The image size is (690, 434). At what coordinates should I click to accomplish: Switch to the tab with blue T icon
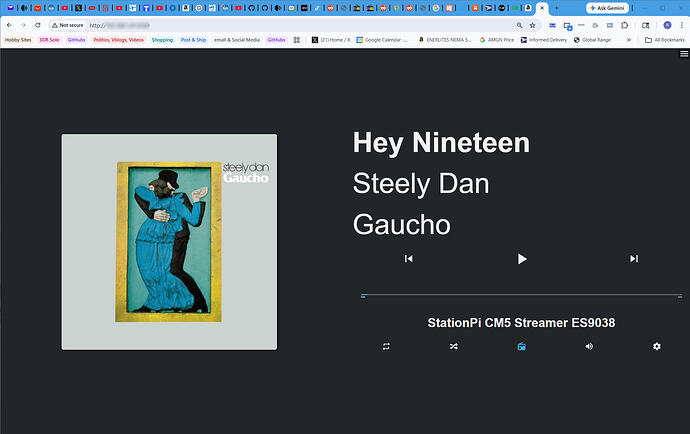(146, 8)
